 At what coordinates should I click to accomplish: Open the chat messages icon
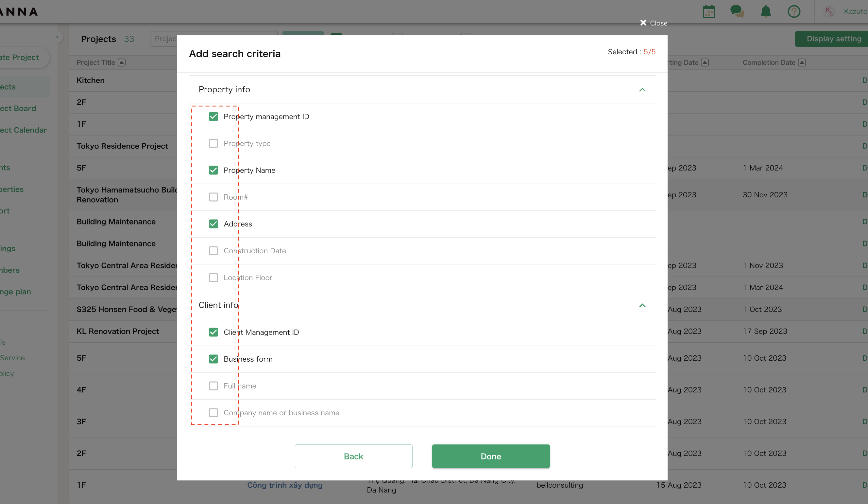tap(737, 11)
